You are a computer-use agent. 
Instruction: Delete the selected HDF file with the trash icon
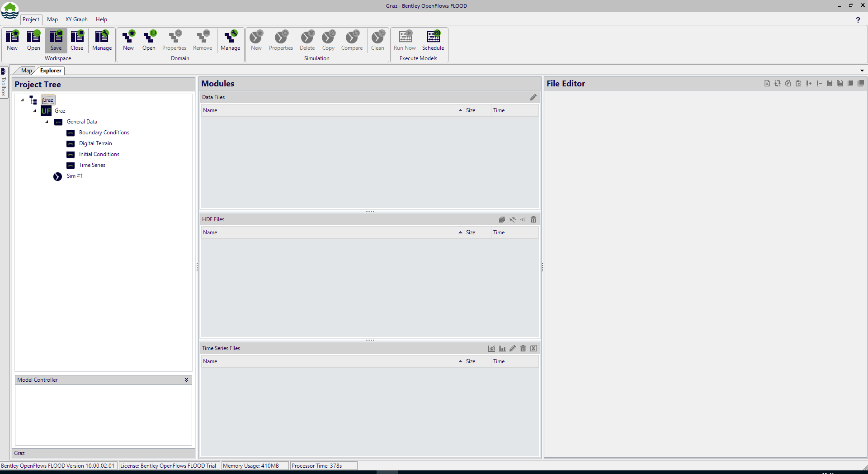coord(533,219)
